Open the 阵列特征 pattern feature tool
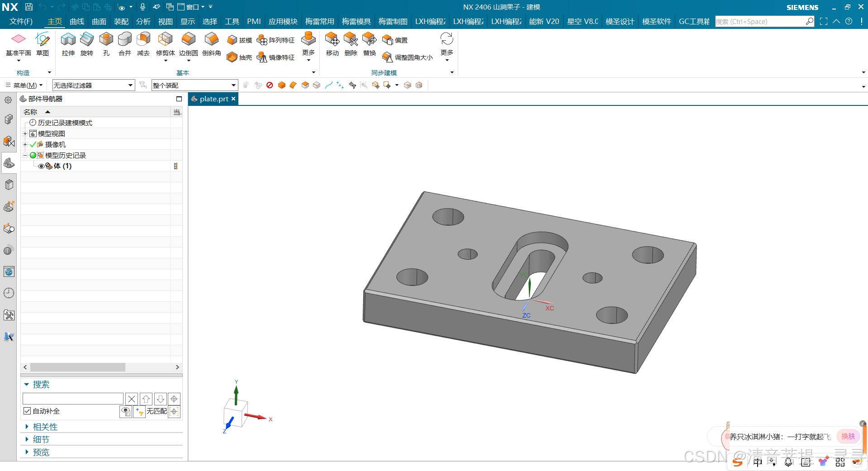The width and height of the screenshot is (868, 471). tap(275, 40)
